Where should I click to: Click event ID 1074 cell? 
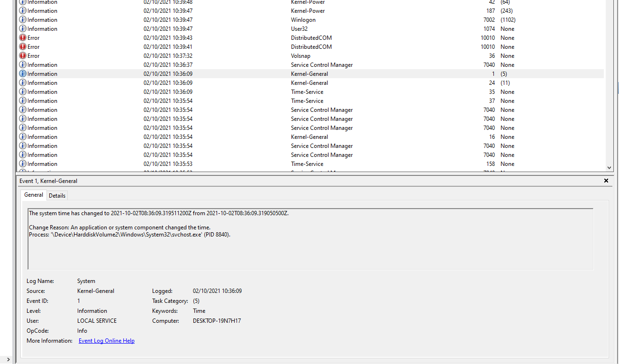click(489, 29)
